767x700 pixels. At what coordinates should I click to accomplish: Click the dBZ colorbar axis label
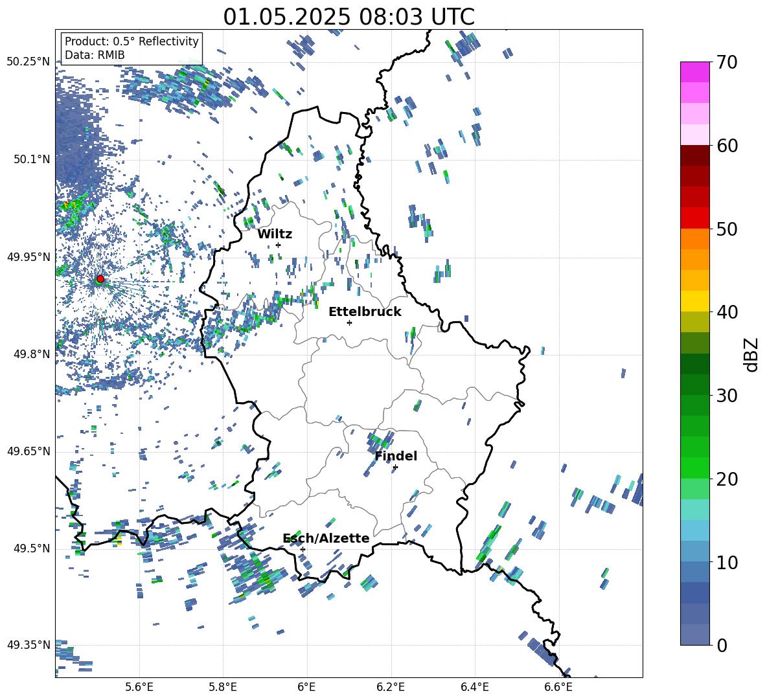pyautogui.click(x=752, y=354)
